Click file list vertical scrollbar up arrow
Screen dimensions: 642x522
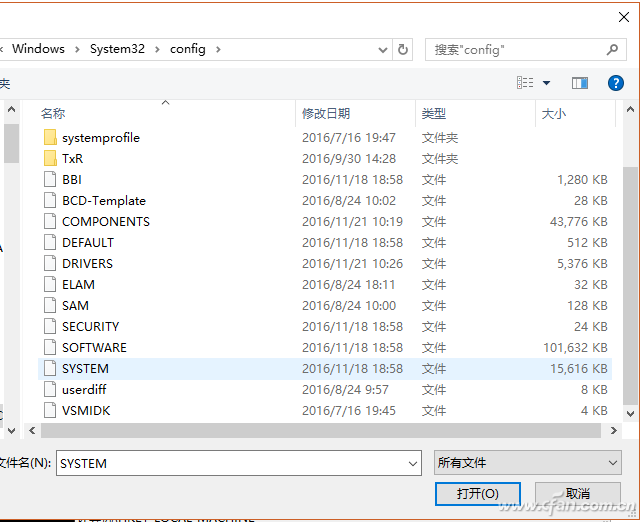point(631,109)
